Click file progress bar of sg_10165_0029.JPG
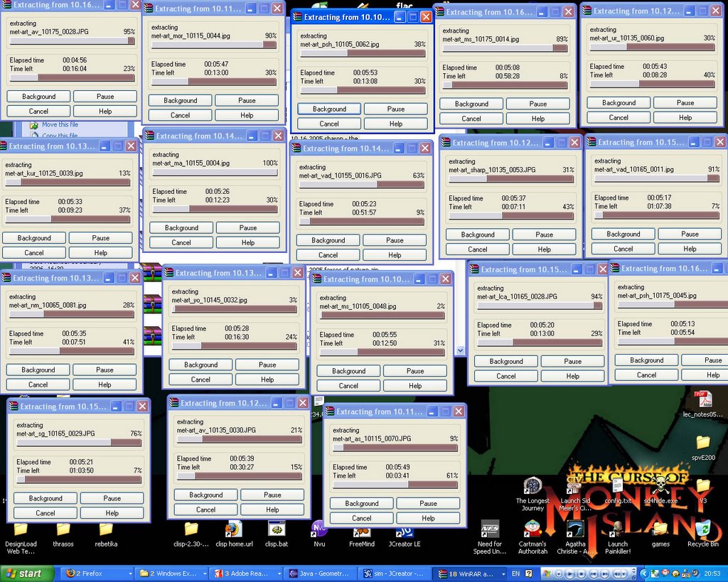 [x=79, y=443]
